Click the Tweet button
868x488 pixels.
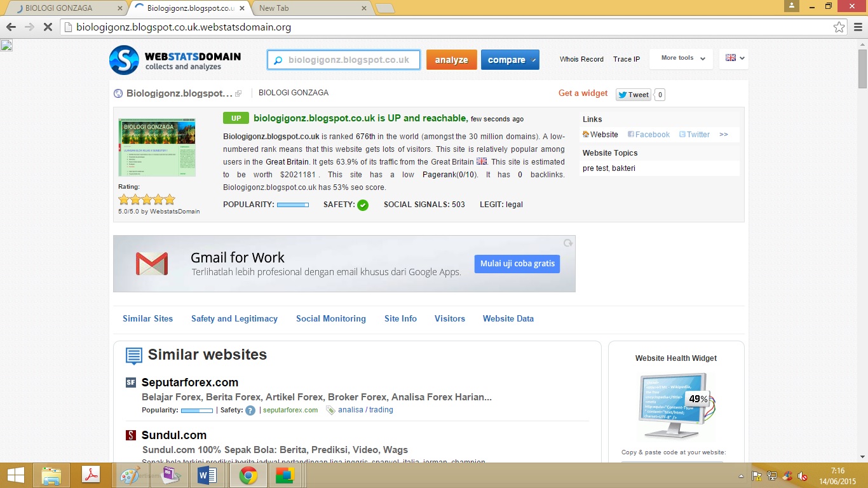click(x=634, y=95)
